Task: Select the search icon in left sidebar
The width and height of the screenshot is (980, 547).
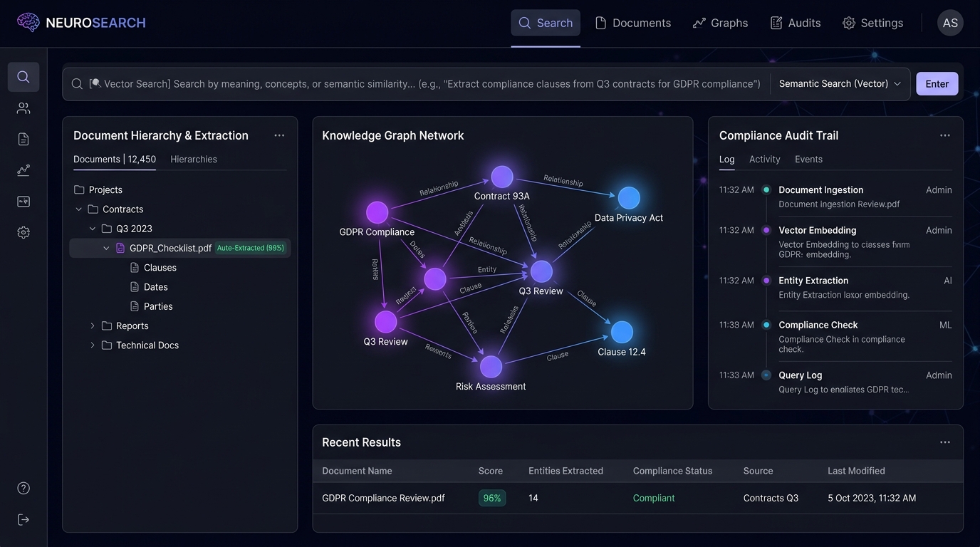Action: point(24,77)
